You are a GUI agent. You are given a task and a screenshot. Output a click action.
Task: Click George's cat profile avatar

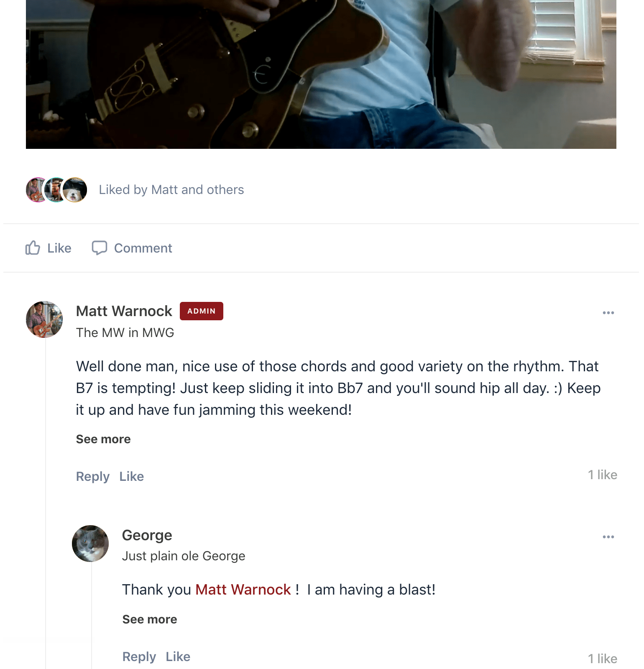(x=90, y=544)
